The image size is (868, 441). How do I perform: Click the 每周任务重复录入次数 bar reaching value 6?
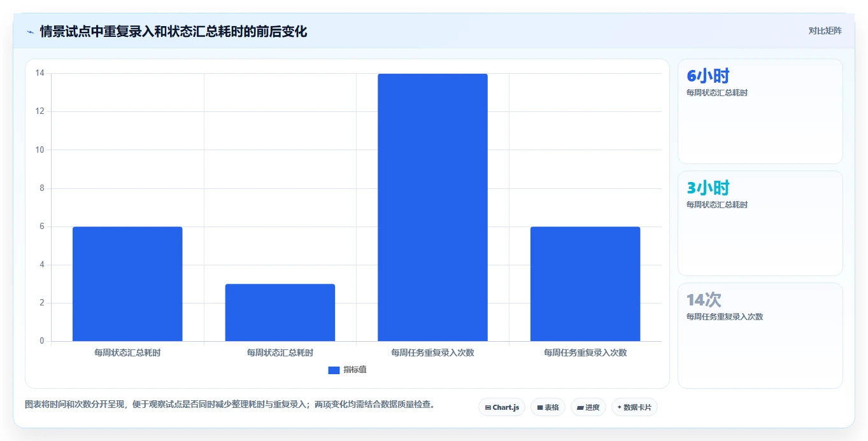pyautogui.click(x=585, y=284)
